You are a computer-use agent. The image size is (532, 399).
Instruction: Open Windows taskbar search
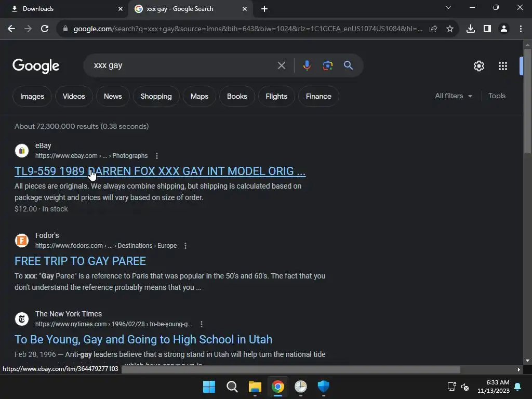pyautogui.click(x=232, y=387)
